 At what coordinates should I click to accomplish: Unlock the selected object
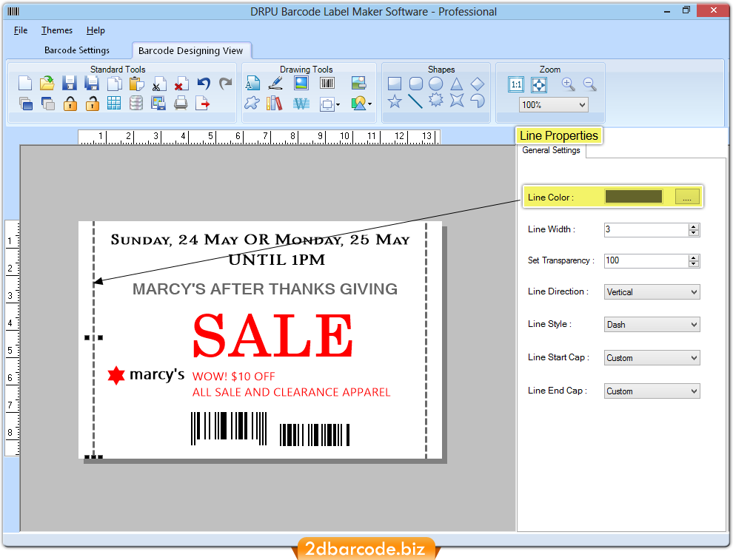(x=92, y=104)
